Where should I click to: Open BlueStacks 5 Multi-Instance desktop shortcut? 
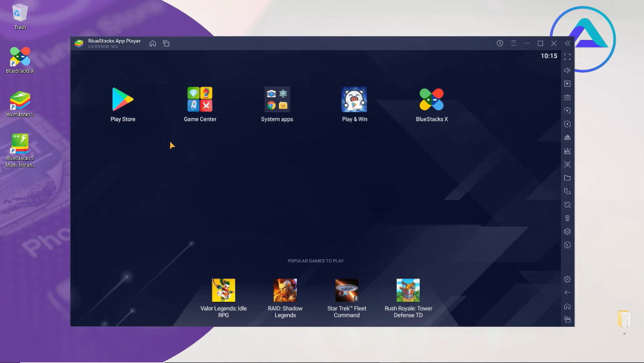(20, 150)
